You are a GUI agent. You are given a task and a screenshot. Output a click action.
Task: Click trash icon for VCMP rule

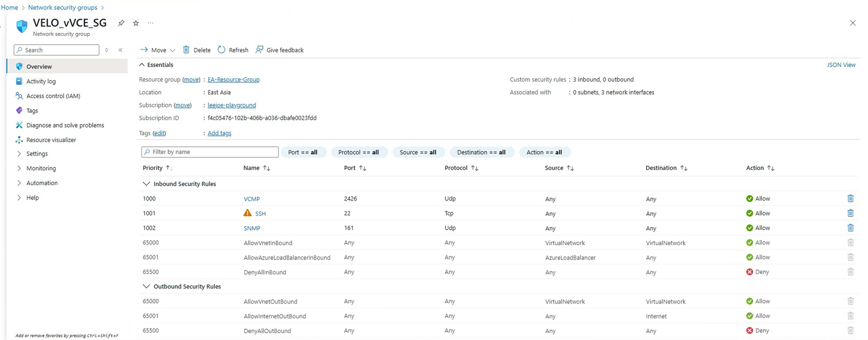[850, 199]
